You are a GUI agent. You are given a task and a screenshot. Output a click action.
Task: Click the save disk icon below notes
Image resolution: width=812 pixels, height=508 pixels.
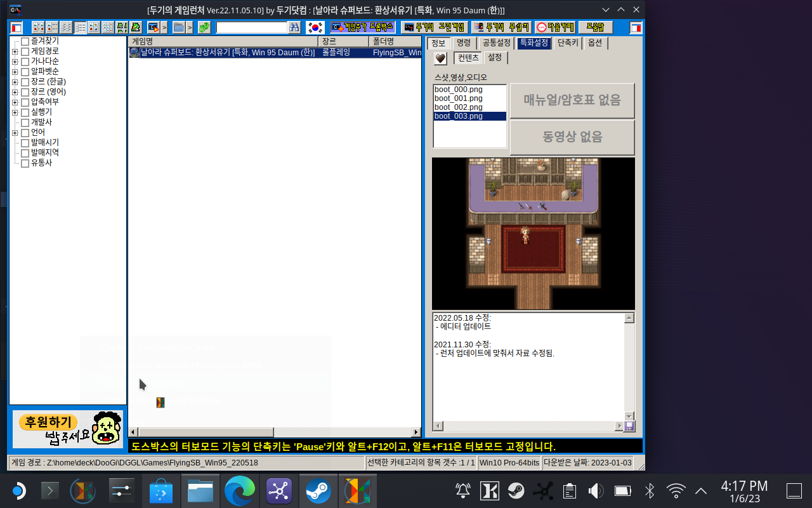click(629, 426)
